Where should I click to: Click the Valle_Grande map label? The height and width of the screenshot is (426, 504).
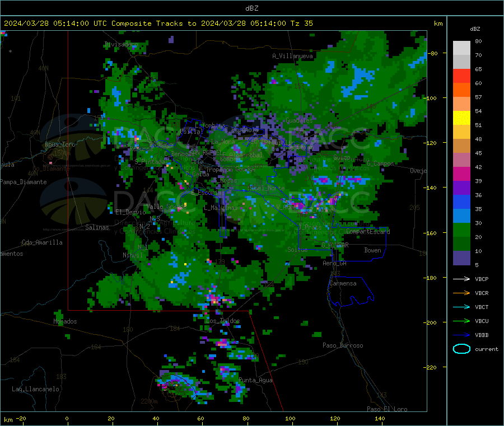click(166, 207)
